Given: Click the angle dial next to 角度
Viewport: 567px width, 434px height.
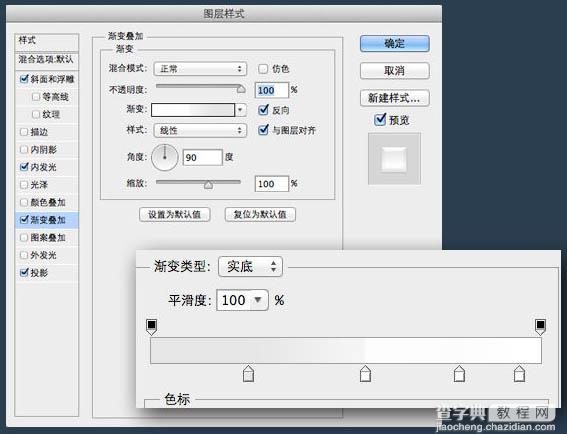Looking at the screenshot, I should tap(165, 157).
